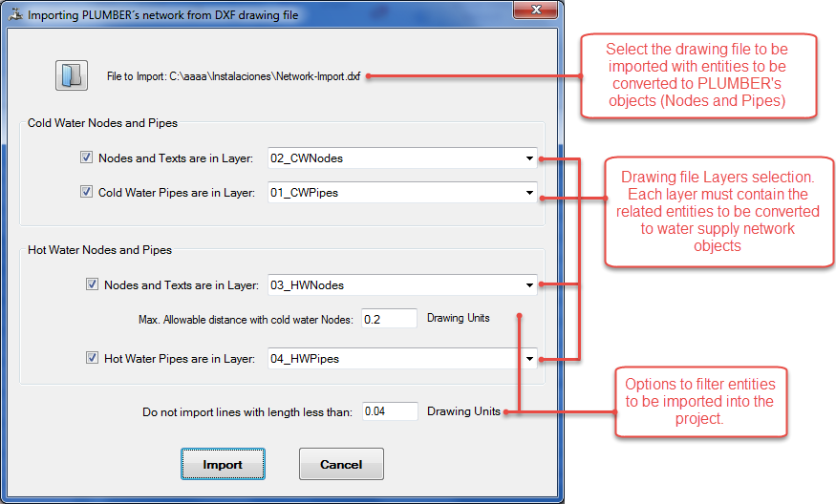Click the Max. Allowable distance input field

click(x=389, y=319)
